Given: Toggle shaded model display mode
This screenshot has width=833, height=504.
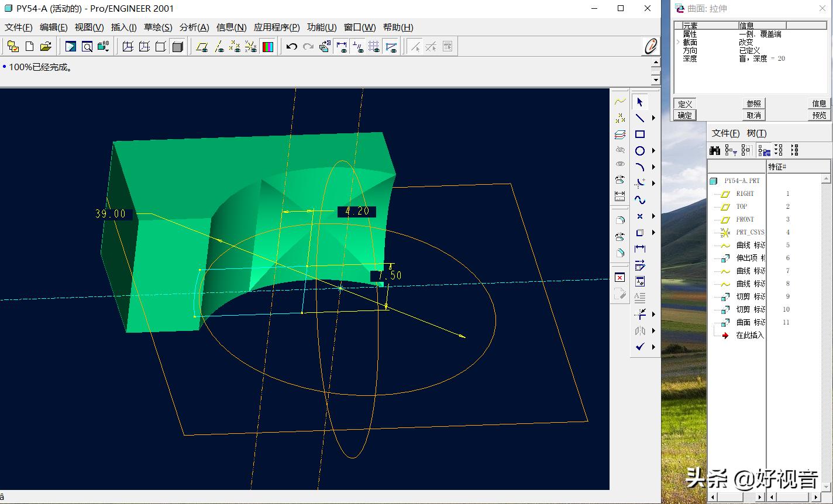Looking at the screenshot, I should pyautogui.click(x=178, y=47).
